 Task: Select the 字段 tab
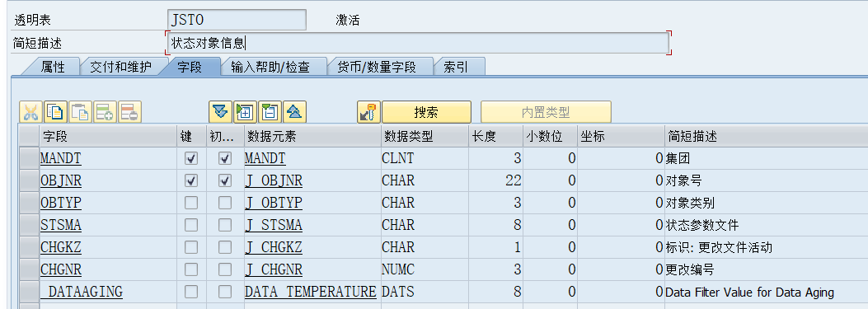(190, 67)
